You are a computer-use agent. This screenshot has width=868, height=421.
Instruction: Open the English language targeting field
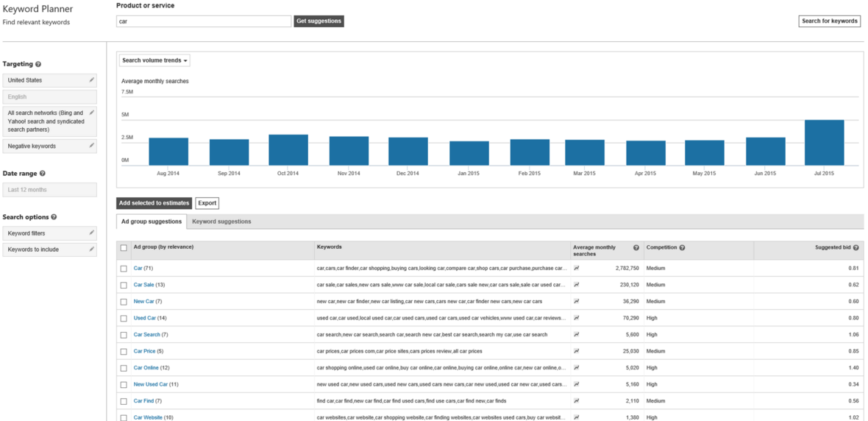(x=50, y=96)
